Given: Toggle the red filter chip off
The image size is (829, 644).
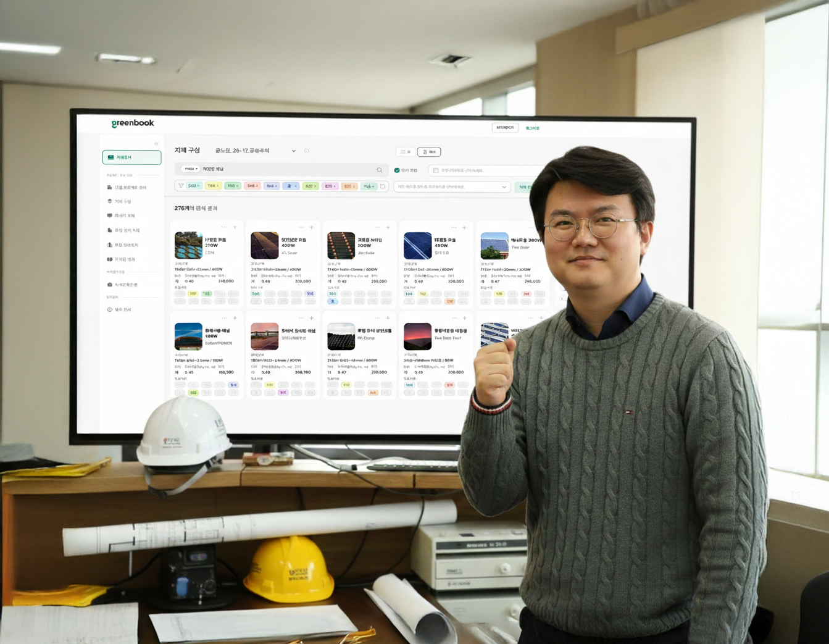Looking at the screenshot, I should (252, 185).
